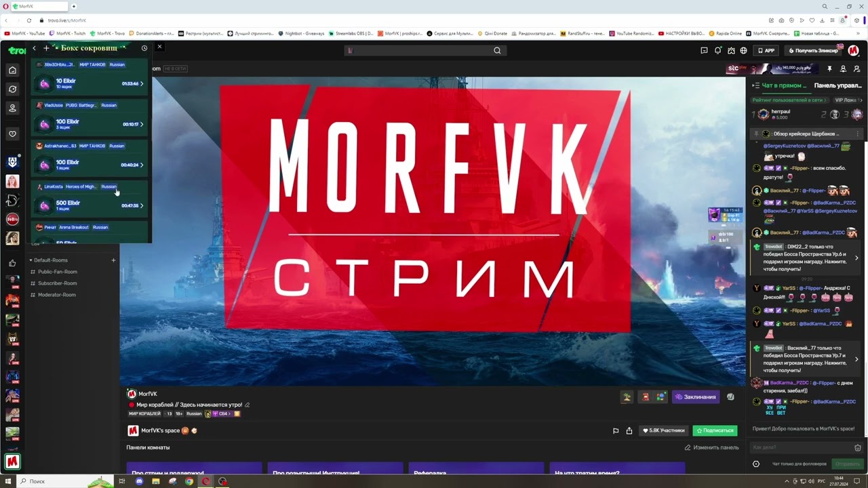Open the heart favorites sidebar icon
Viewport: 868px width, 488px height.
[12, 134]
